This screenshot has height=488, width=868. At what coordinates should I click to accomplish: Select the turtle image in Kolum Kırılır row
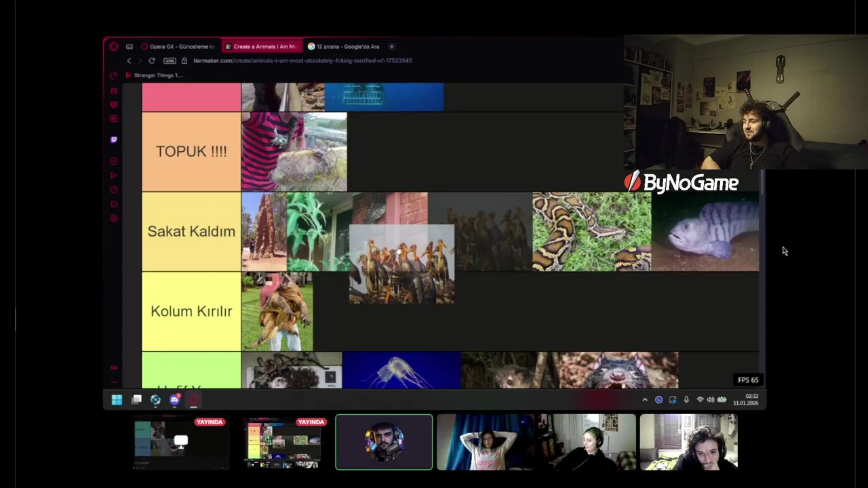coord(277,312)
